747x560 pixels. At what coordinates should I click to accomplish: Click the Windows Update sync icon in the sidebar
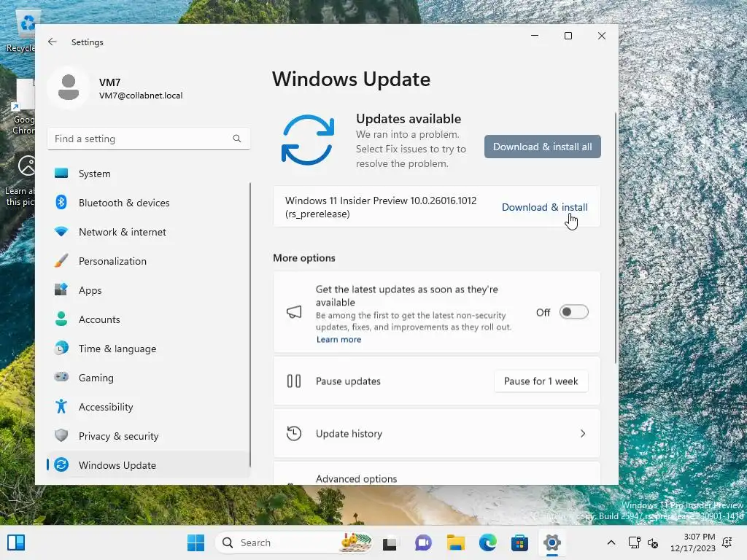tap(61, 464)
